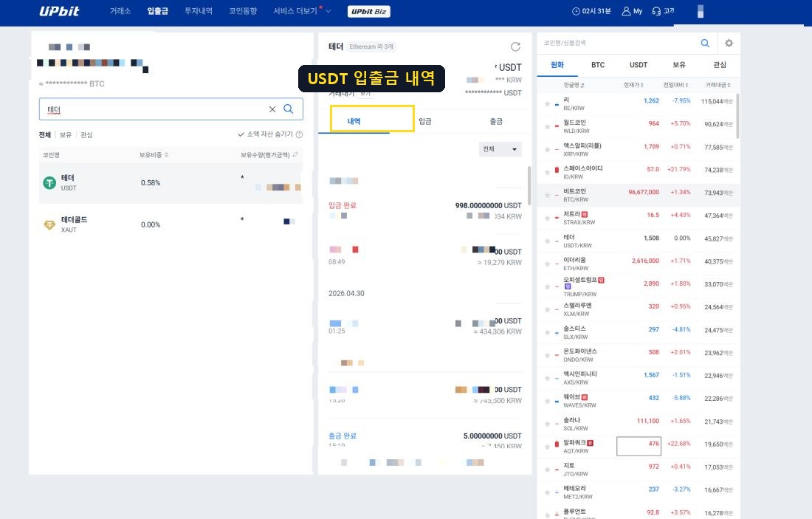
Task: Sort market list by 현재가
Action: pyautogui.click(x=633, y=85)
